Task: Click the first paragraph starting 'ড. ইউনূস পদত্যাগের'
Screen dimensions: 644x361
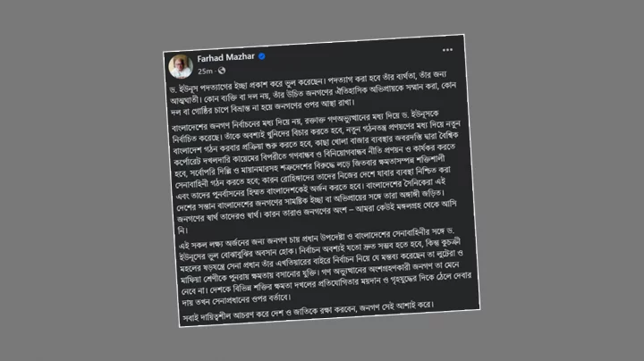Action: click(x=313, y=91)
